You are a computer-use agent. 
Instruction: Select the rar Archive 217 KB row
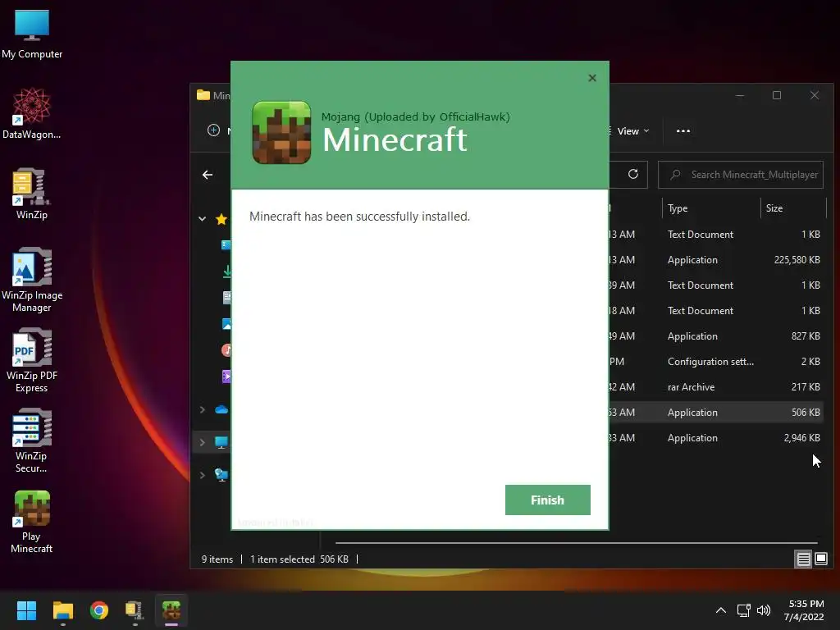click(x=715, y=387)
